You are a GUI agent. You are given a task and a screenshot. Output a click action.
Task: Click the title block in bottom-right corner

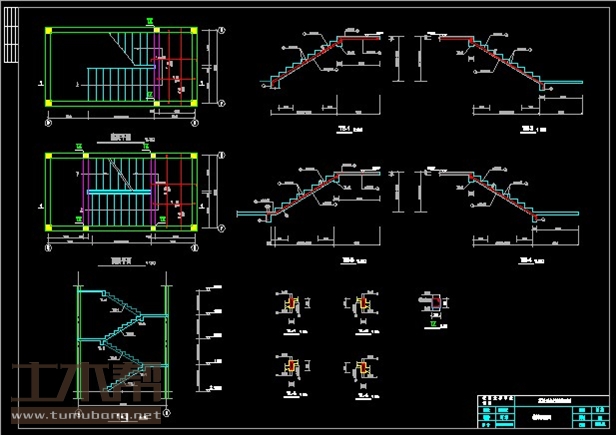pos(540,411)
